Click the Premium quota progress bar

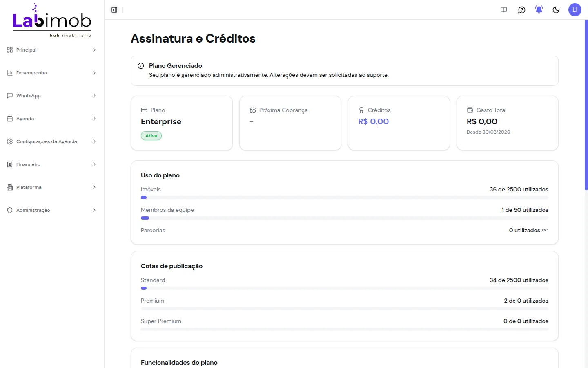point(345,309)
